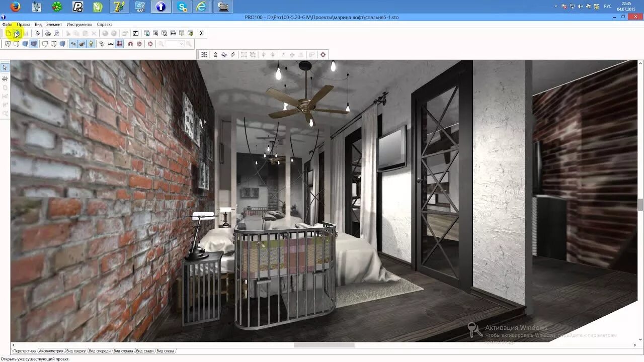
Task: Switch to the Вид сзади tab
Action: pyautogui.click(x=145, y=351)
